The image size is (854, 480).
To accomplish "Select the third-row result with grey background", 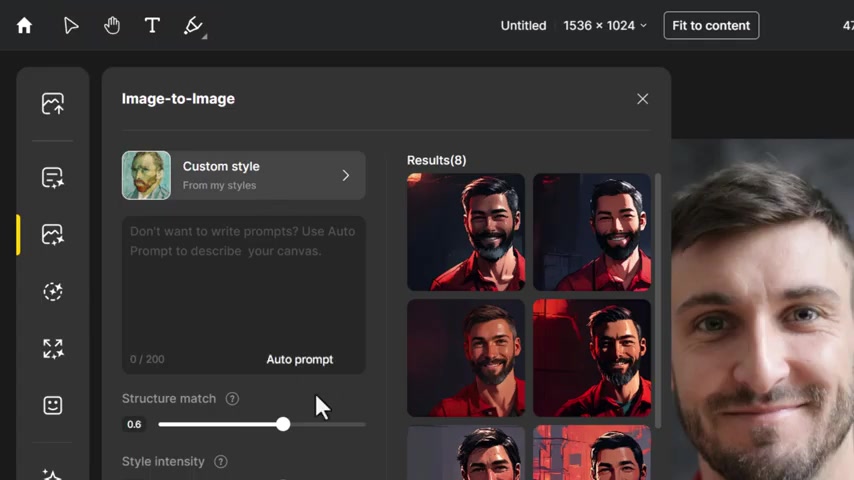I will click(466, 453).
